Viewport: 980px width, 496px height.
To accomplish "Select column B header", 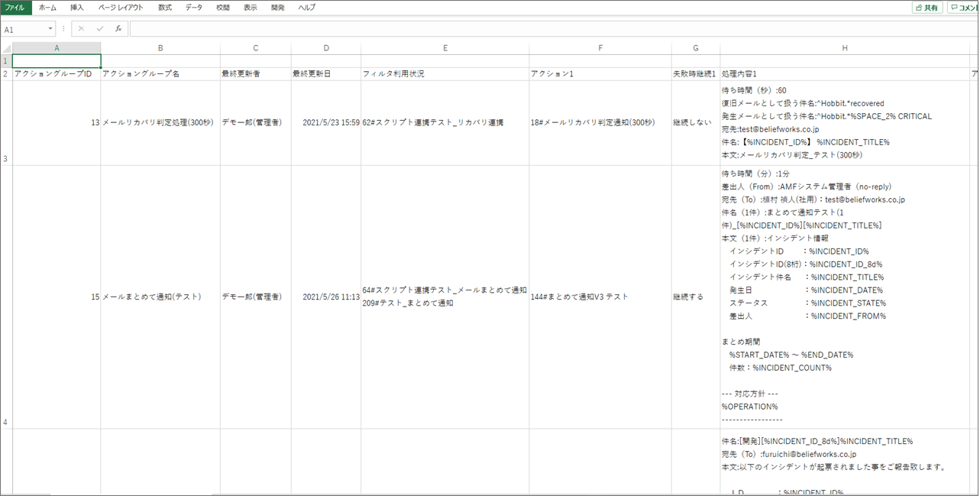I will [x=160, y=48].
